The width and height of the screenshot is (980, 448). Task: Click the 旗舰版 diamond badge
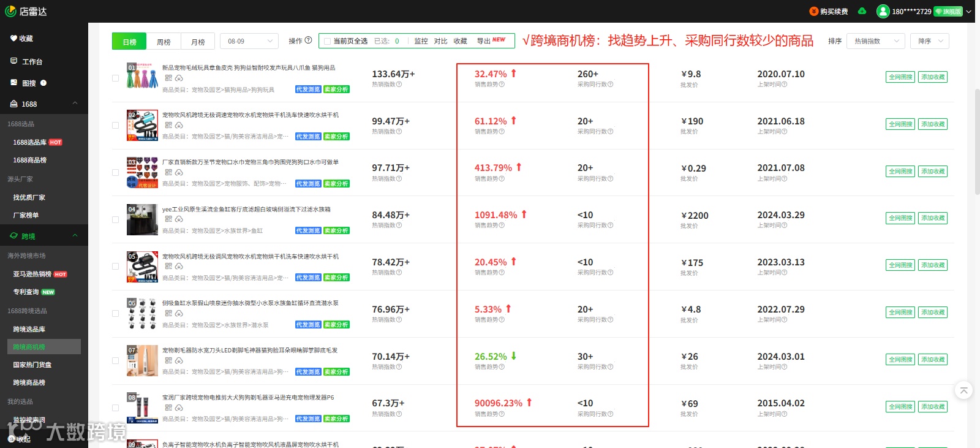coord(948,11)
